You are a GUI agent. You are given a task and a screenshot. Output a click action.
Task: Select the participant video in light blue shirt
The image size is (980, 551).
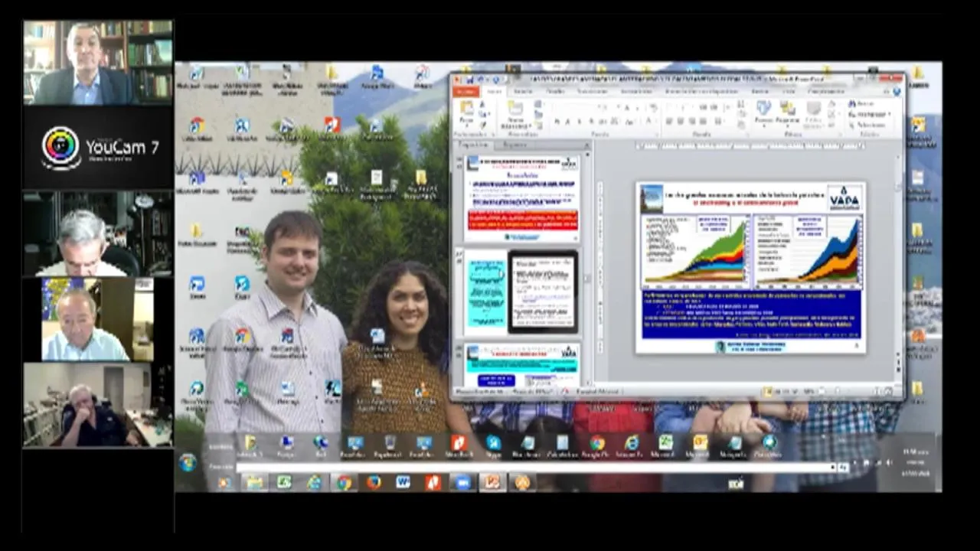pos(98,318)
